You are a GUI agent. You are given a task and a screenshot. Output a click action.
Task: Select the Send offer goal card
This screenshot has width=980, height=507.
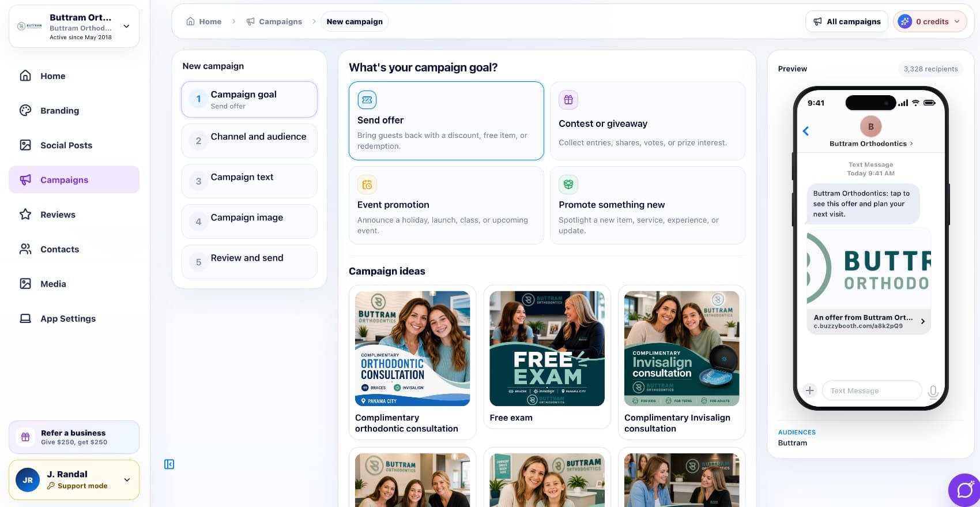click(x=446, y=121)
